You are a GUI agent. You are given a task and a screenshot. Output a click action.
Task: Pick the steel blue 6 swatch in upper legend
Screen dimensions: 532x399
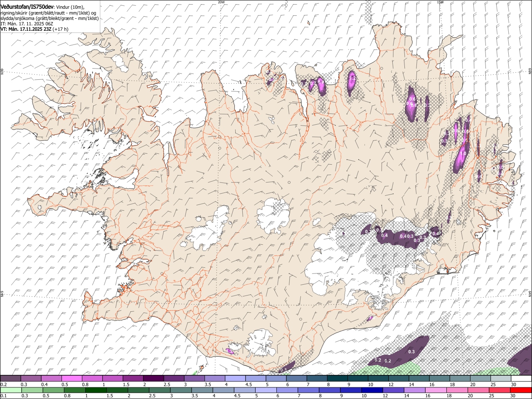click(x=297, y=379)
